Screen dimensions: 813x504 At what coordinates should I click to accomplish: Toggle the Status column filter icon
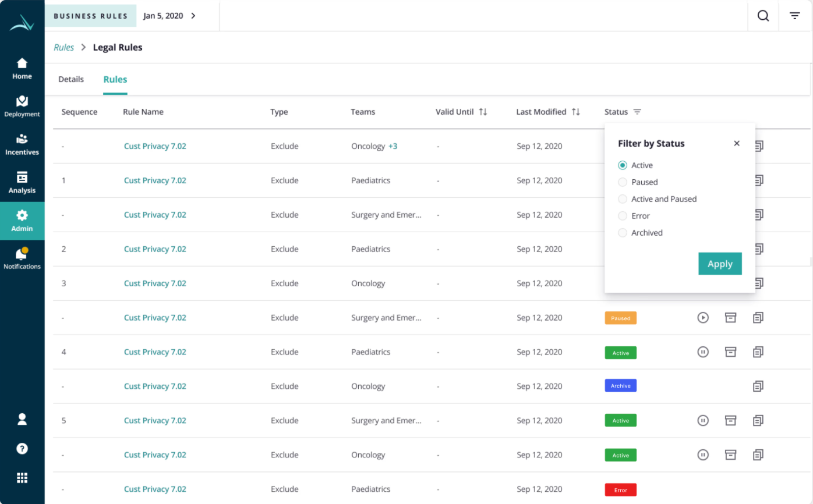click(637, 112)
